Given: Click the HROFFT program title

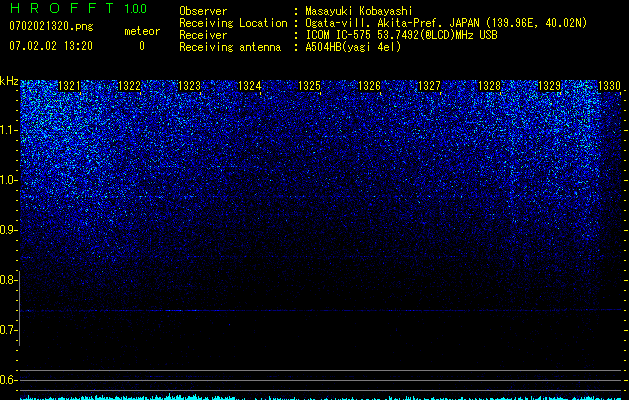Looking at the screenshot, I should pyautogui.click(x=62, y=8).
